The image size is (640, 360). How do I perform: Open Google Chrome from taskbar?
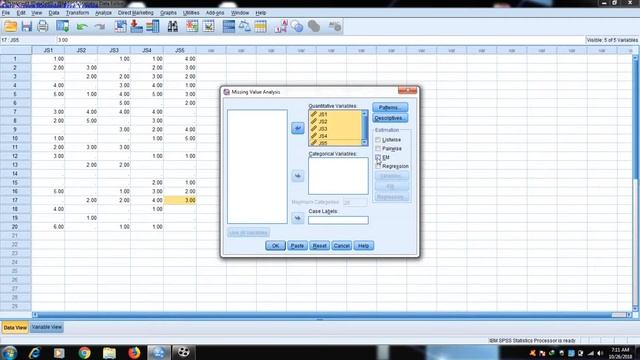coord(84,353)
